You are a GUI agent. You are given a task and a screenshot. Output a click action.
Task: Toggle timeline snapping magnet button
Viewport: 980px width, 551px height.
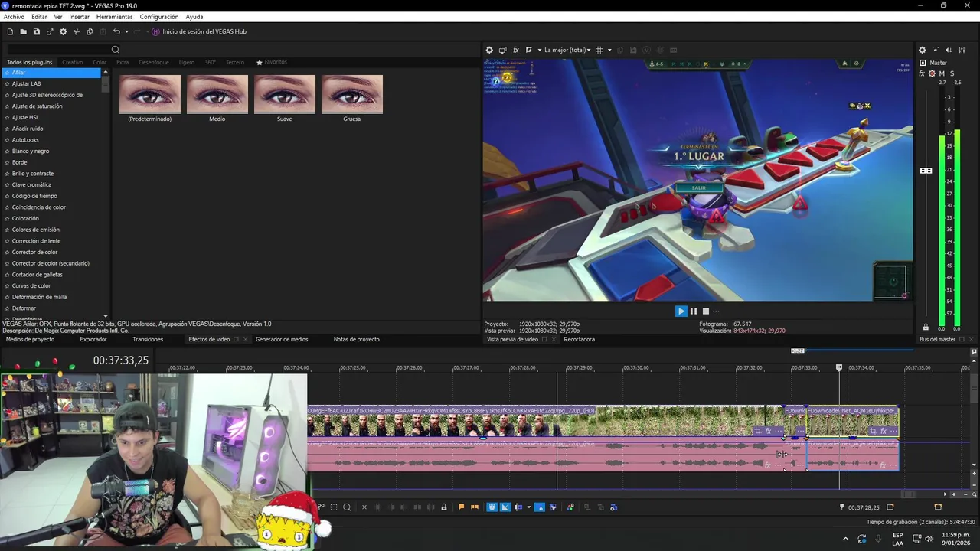coord(492,507)
